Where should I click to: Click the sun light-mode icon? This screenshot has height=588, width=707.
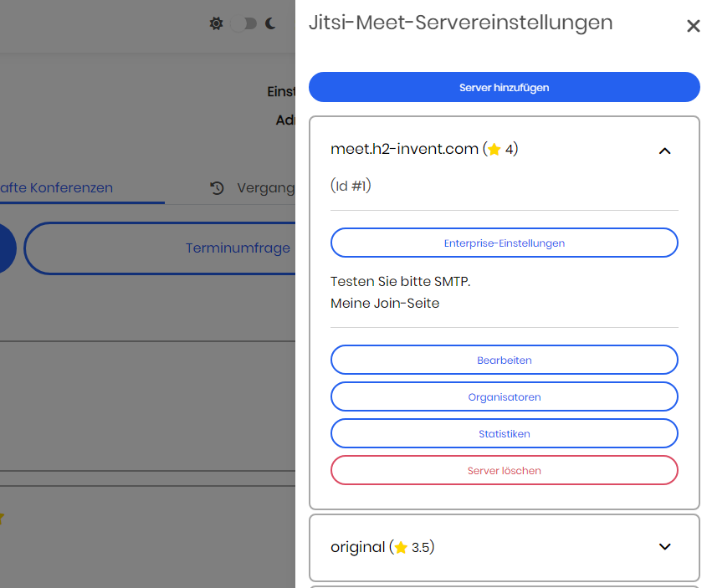(217, 23)
